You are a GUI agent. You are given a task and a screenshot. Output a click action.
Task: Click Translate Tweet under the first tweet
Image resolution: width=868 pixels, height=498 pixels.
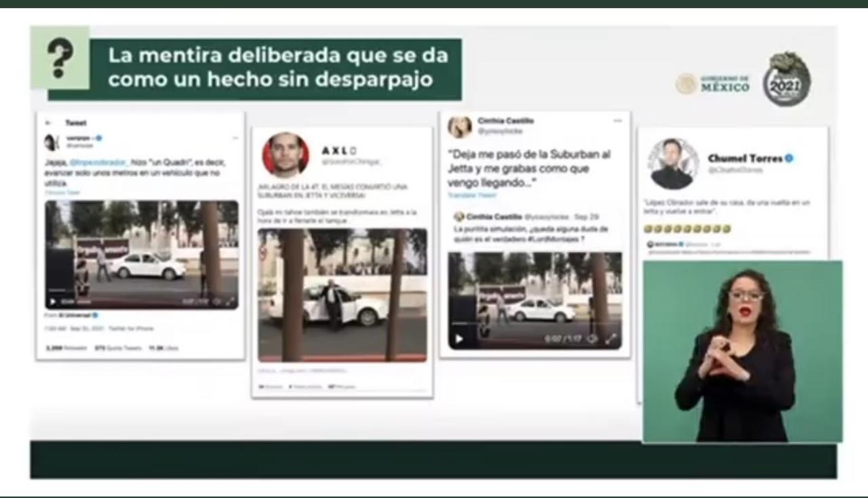point(60,192)
